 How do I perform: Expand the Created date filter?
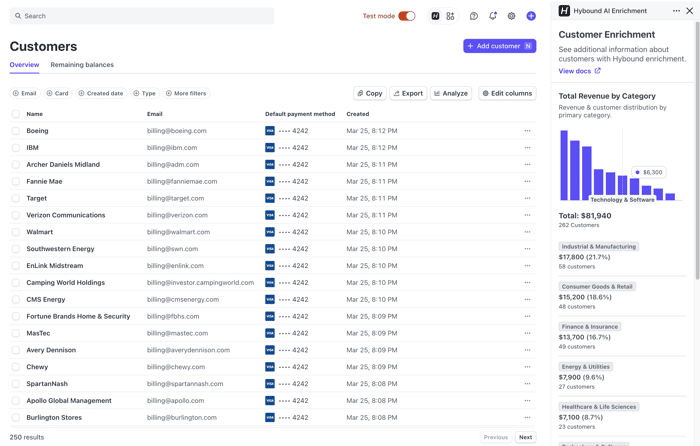pos(101,93)
